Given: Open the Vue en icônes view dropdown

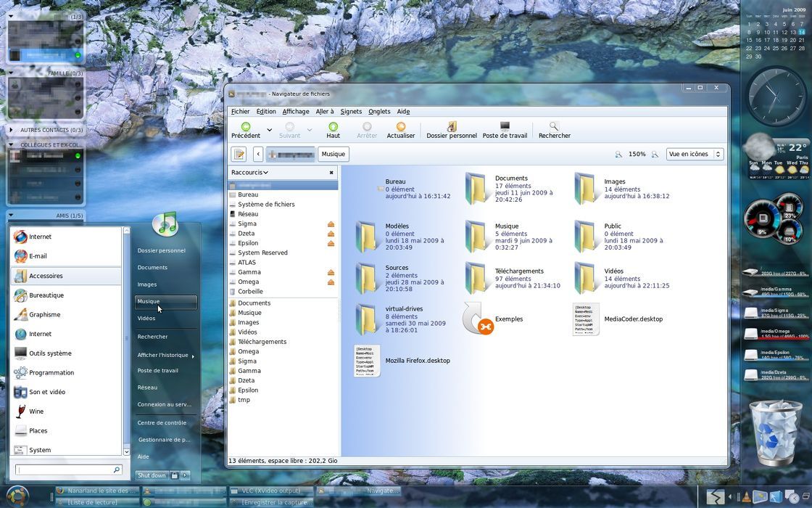Looking at the screenshot, I should (x=695, y=154).
